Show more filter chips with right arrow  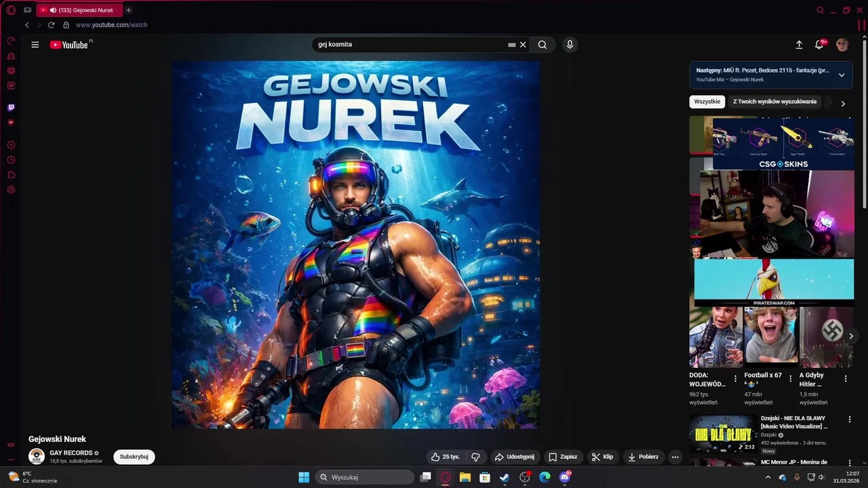click(x=843, y=104)
